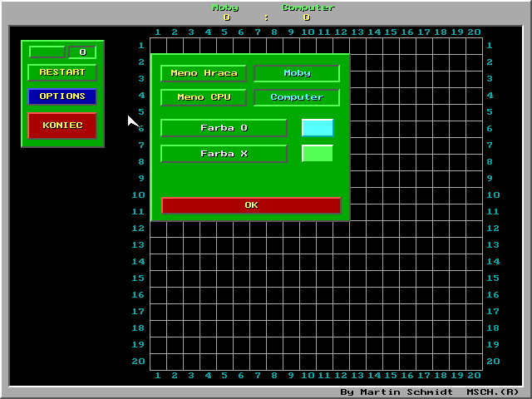
Task: Select the Meno Hraca label button
Action: (204, 73)
